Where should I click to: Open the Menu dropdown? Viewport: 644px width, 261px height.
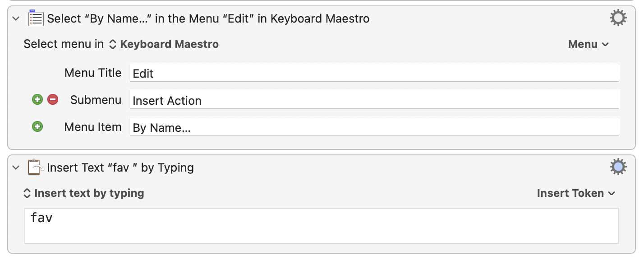588,44
